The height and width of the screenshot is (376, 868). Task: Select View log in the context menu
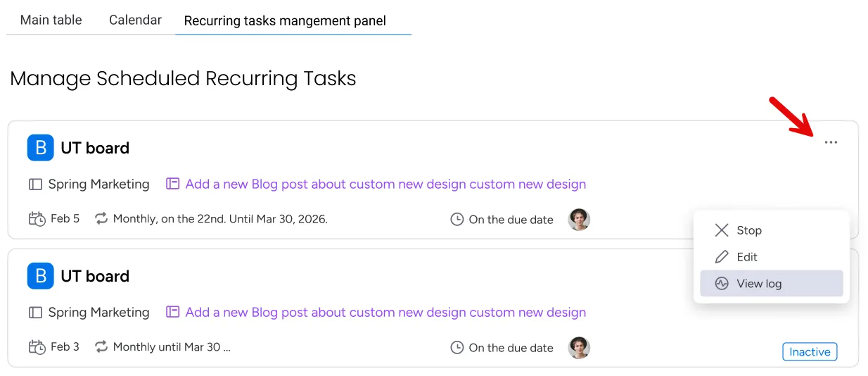tap(771, 284)
